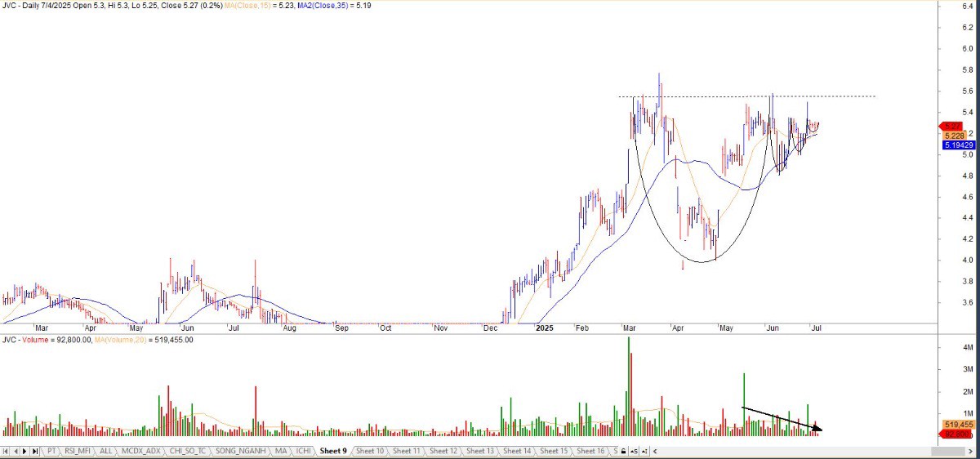Open the MCDX_ADX sheet tab
Screen dimensions: 980x459
(x=140, y=451)
